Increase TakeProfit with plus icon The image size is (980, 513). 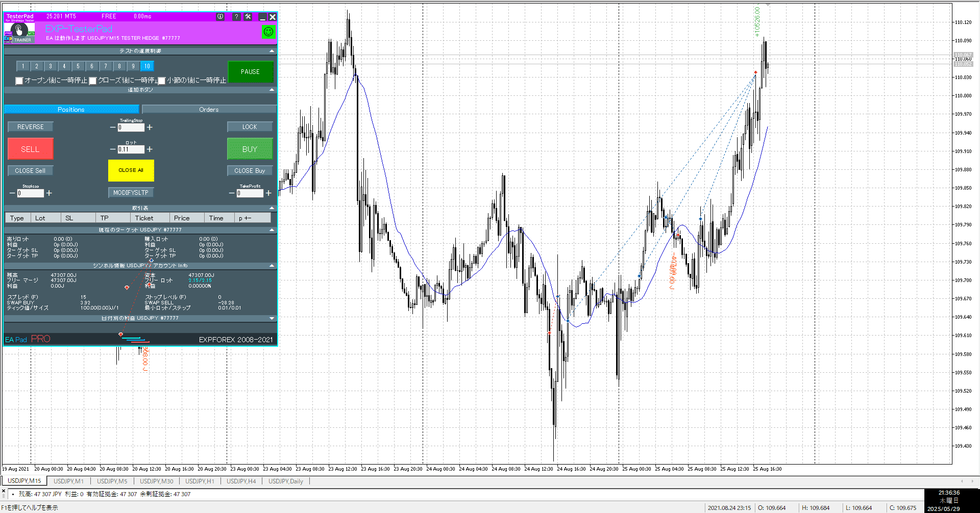coord(268,193)
